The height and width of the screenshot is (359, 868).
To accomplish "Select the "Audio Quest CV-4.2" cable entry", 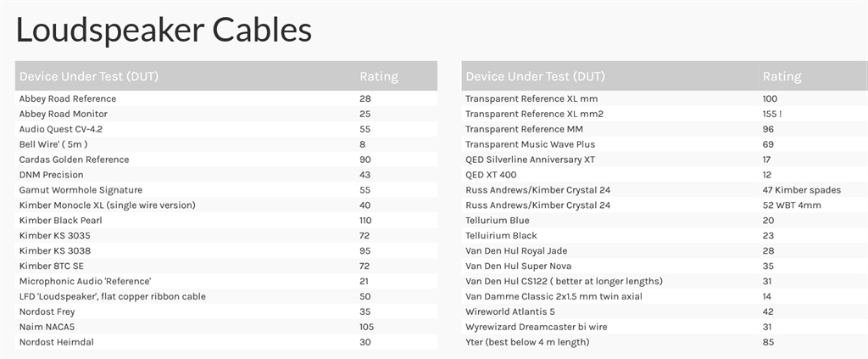I will (61, 129).
